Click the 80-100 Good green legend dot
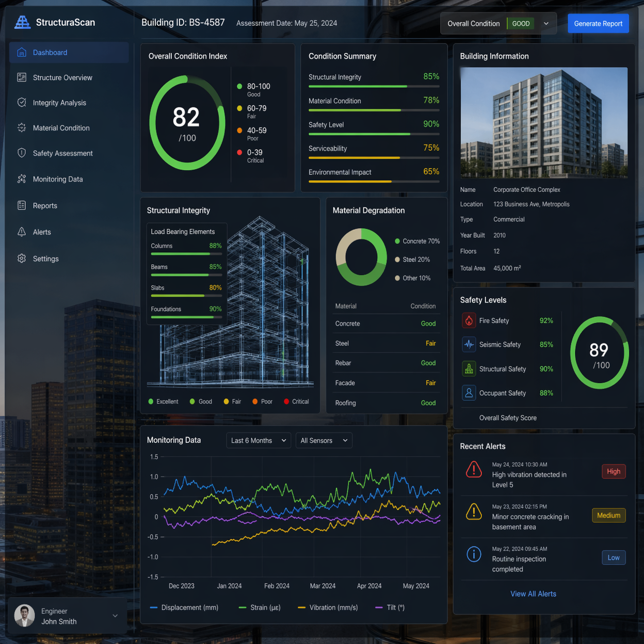The image size is (644, 644). [239, 86]
